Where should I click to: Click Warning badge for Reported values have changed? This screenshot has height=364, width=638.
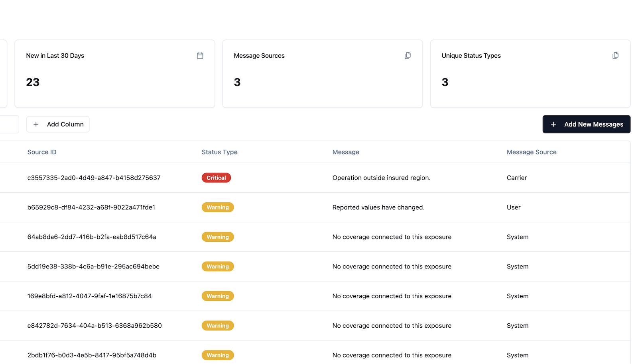pyautogui.click(x=218, y=207)
